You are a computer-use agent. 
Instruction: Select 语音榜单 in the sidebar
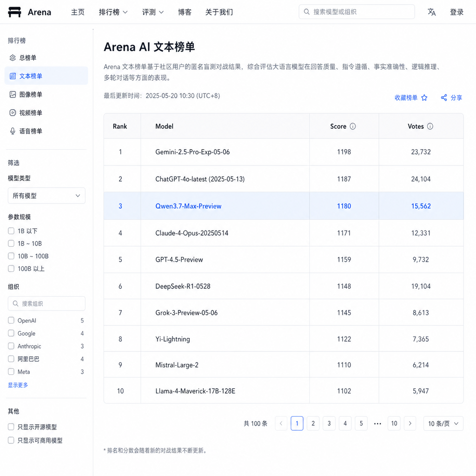pyautogui.click(x=46, y=131)
